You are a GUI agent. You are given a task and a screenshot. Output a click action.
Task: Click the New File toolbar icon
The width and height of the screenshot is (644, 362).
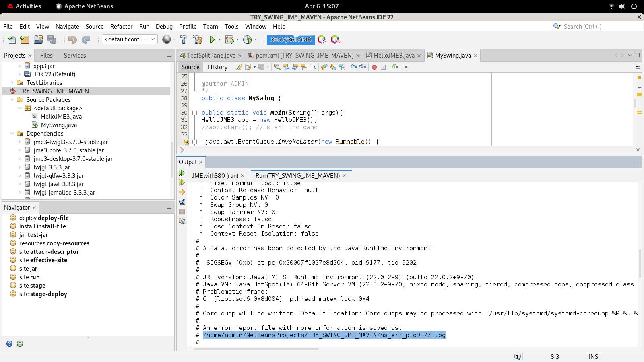[x=12, y=39]
